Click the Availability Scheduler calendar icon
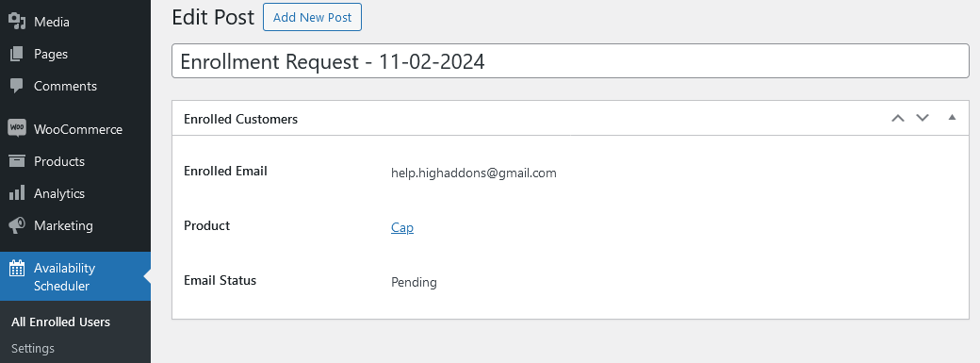The height and width of the screenshot is (363, 980). (x=17, y=269)
